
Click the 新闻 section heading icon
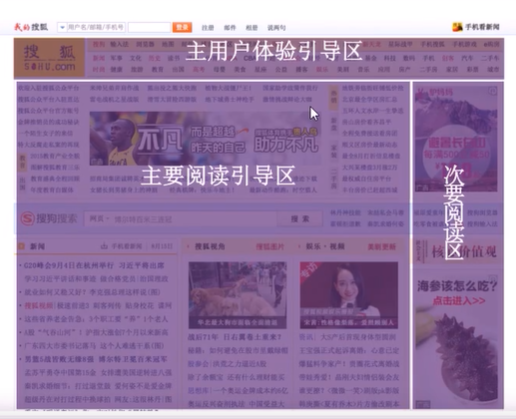click(x=22, y=246)
